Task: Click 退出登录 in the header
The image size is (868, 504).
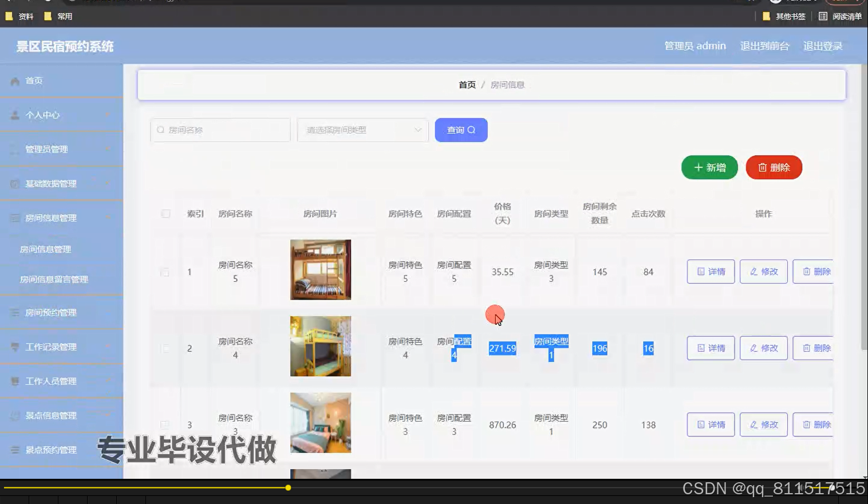Action: [x=823, y=46]
